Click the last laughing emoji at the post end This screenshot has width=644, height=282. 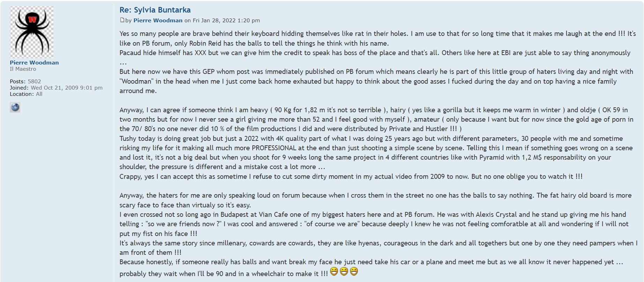click(354, 271)
